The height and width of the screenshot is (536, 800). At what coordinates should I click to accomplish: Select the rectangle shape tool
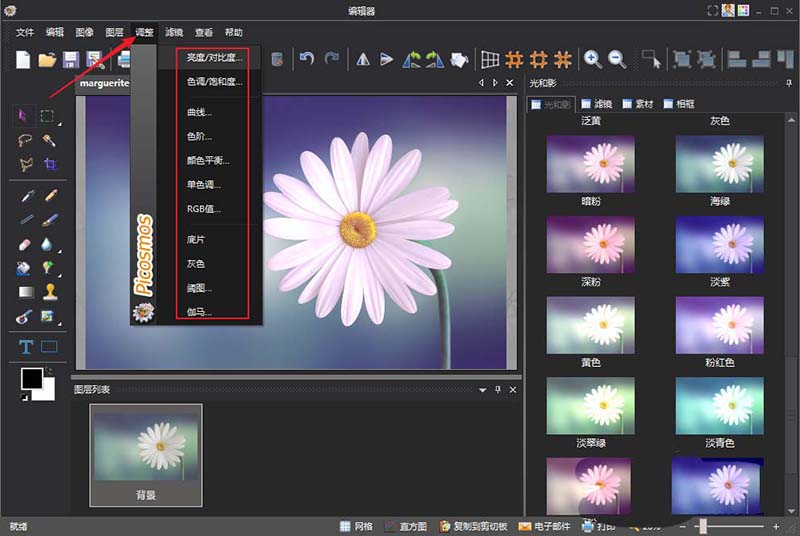coord(49,347)
